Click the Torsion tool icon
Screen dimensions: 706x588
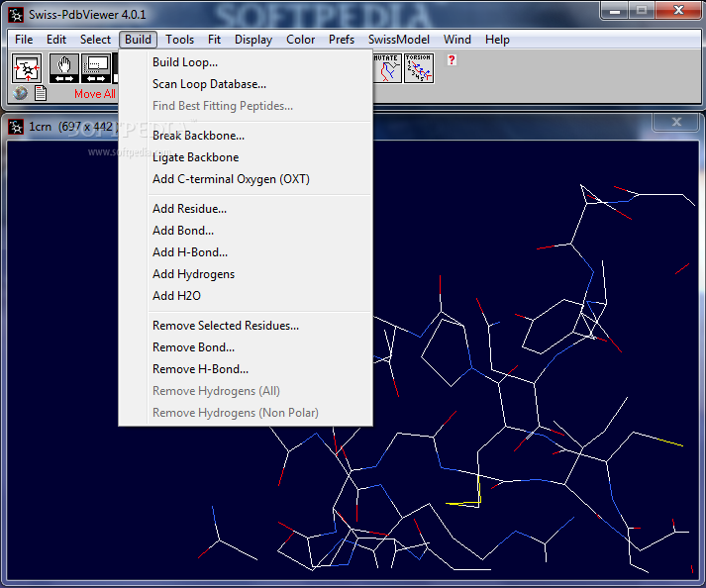pos(419,68)
